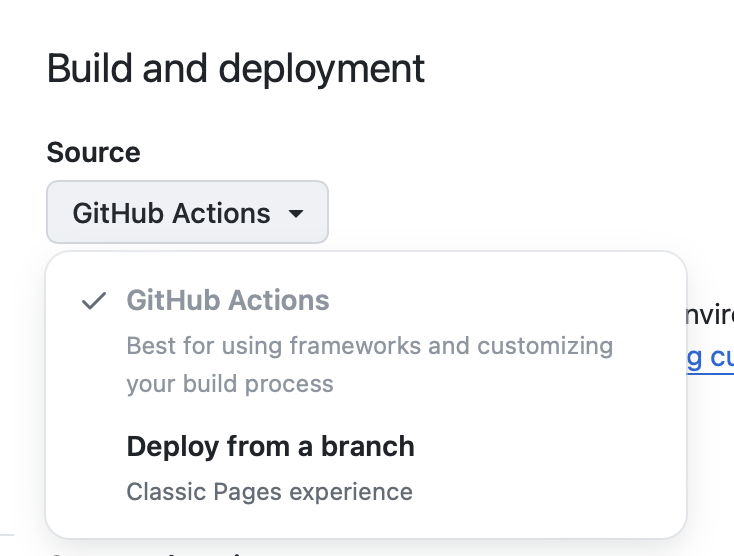Click the word "customizing" in option description
Screen dimensions: 734x556
pos(545,346)
